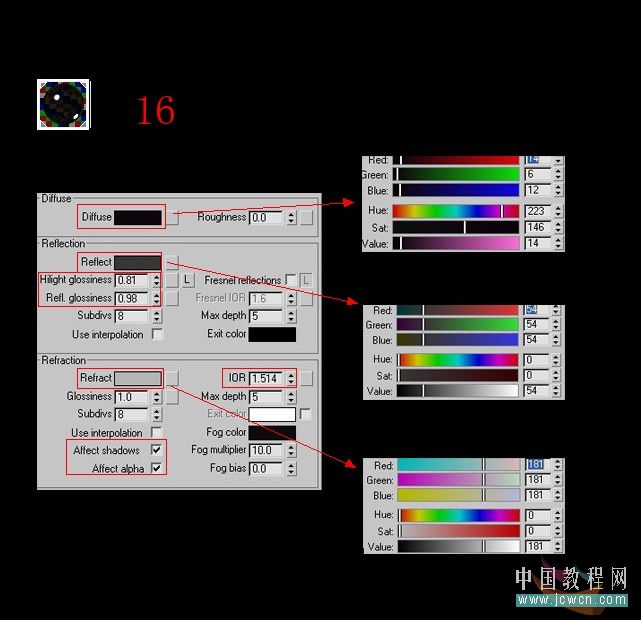This screenshot has width=641, height=620.
Task: Click the Fog multiplier value field
Action: click(x=266, y=450)
